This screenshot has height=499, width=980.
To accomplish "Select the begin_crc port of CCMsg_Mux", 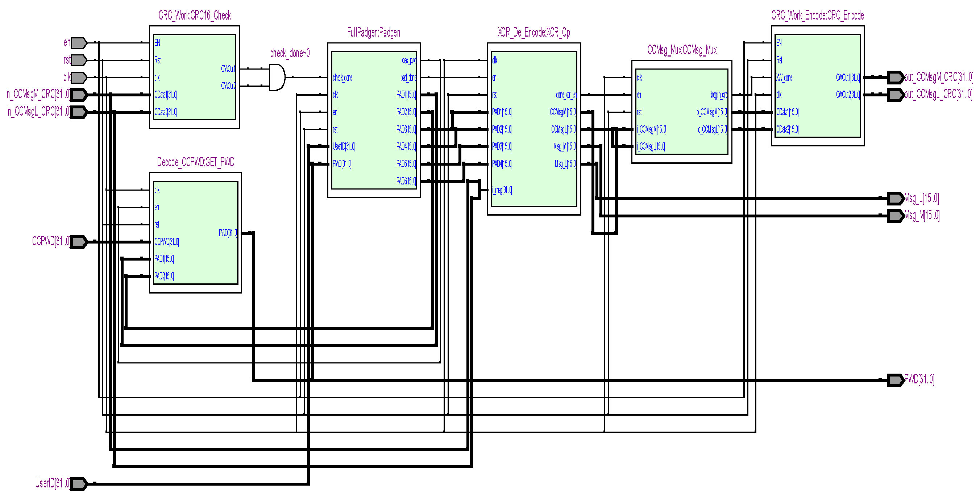I will coord(719,95).
